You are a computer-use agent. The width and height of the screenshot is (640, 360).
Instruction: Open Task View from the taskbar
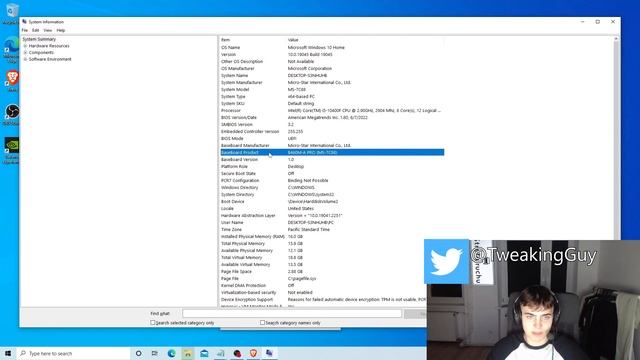tap(155, 353)
